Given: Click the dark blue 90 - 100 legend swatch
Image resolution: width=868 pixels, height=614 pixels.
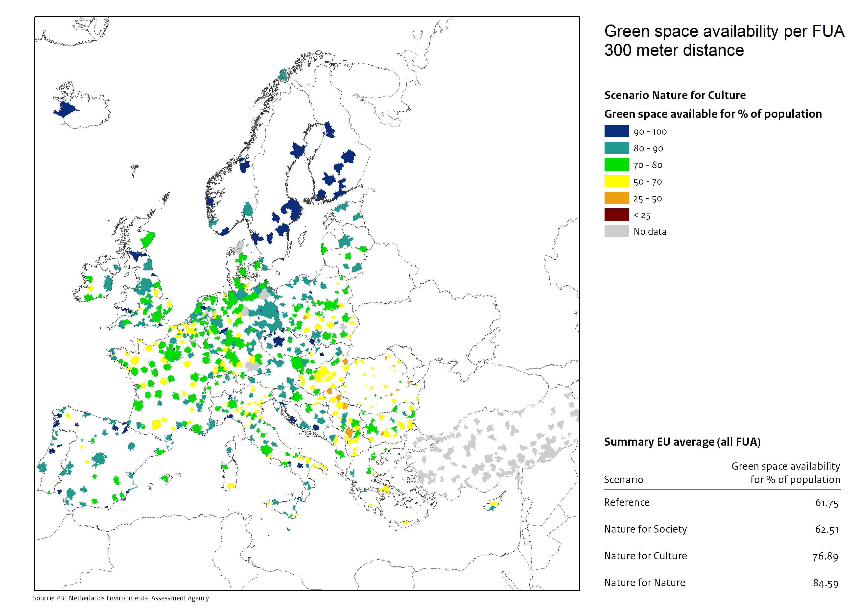Looking at the screenshot, I should point(617,131).
